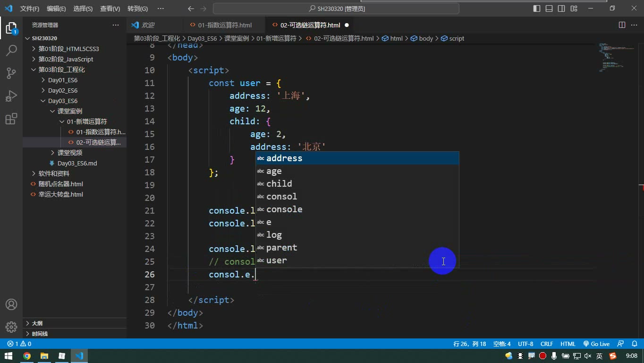
Task: Go forward with the navigation arrow
Action: click(203, 9)
